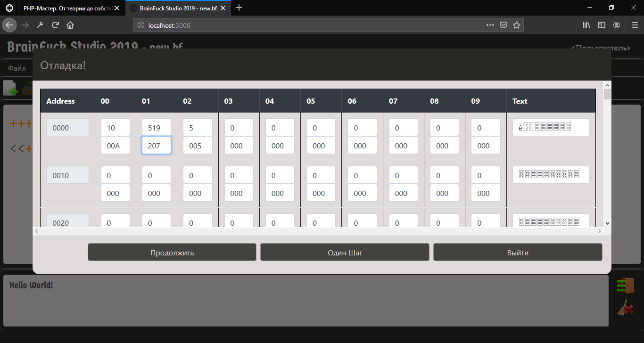
Task: Close the BrainFuck Studio tab
Action: (x=224, y=8)
